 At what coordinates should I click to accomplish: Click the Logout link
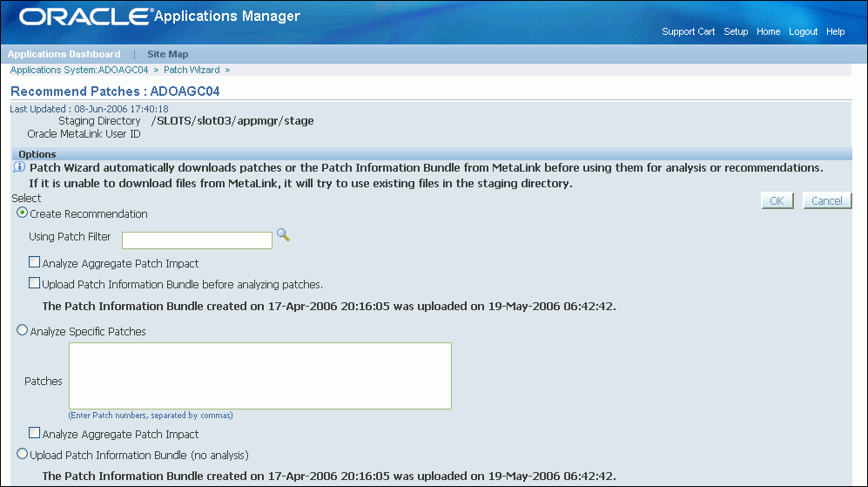[804, 31]
